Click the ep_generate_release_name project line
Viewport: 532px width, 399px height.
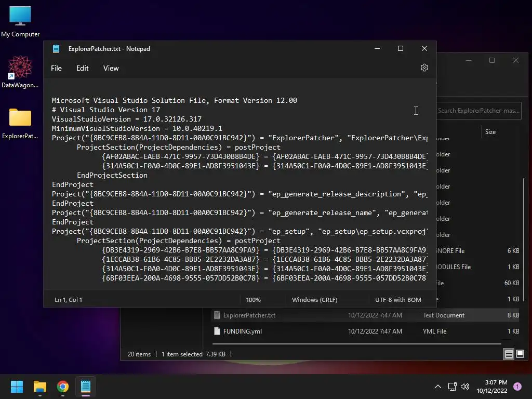[240, 212]
